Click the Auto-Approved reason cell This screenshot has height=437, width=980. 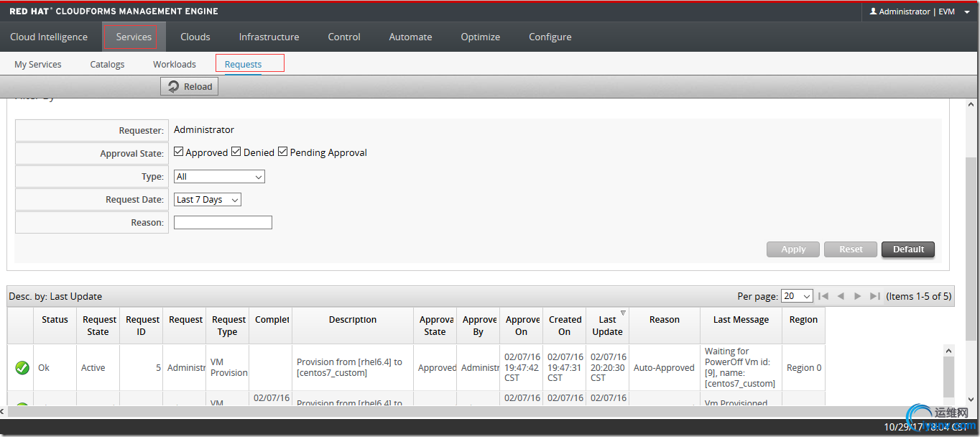click(665, 368)
